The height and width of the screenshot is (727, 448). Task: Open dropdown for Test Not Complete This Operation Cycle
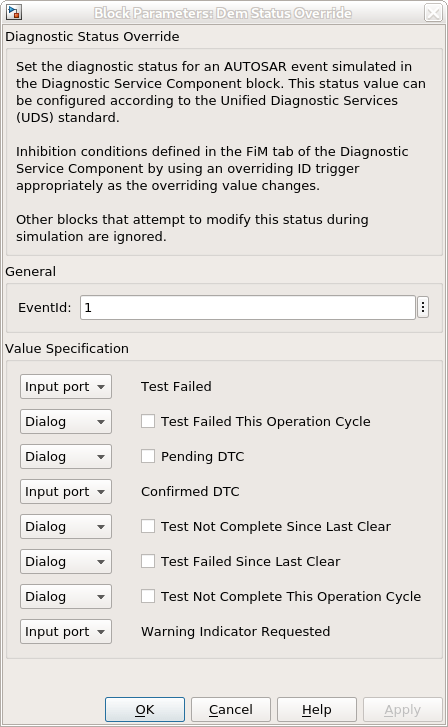pos(66,597)
